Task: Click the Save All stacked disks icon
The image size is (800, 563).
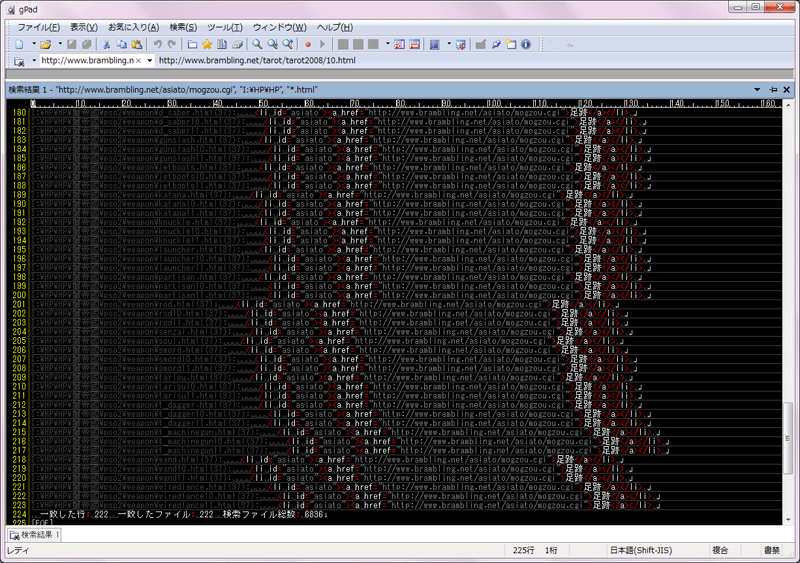Action: pos(86,44)
